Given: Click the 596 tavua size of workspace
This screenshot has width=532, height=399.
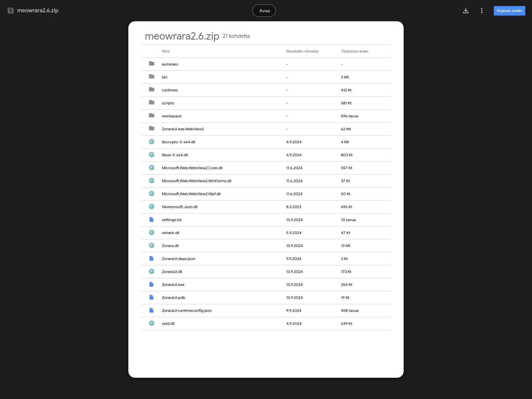Looking at the screenshot, I should click(349, 116).
